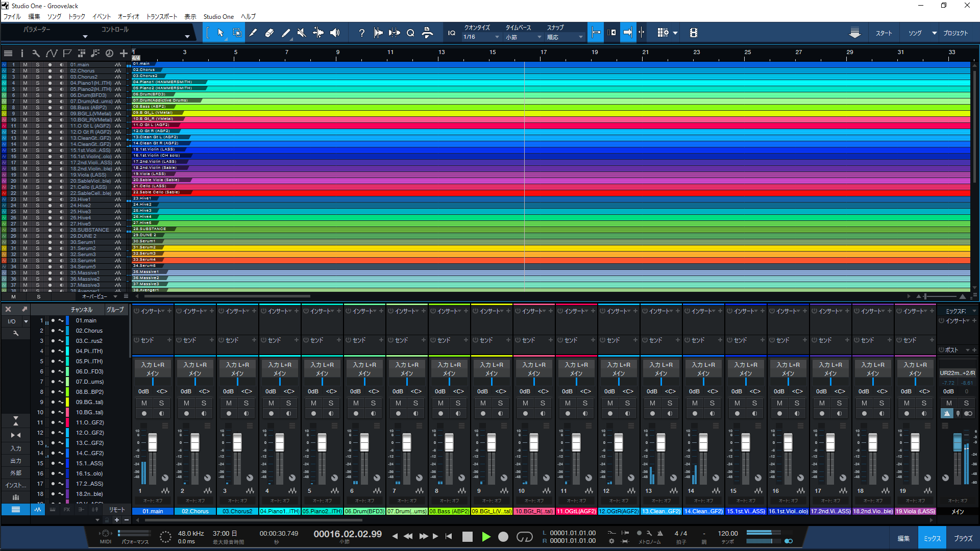Screen dimensions: 980x551
Task: Select the Eraser tool
Action: pyautogui.click(x=269, y=33)
